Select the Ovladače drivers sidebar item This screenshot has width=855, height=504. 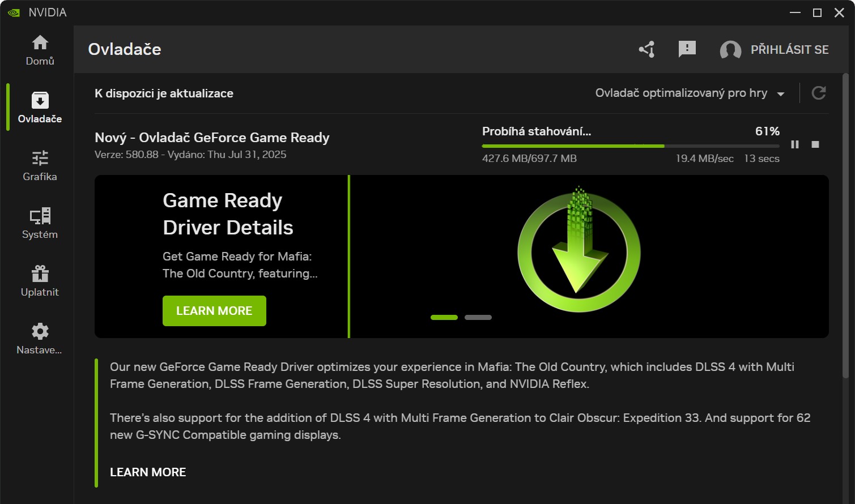(x=40, y=108)
